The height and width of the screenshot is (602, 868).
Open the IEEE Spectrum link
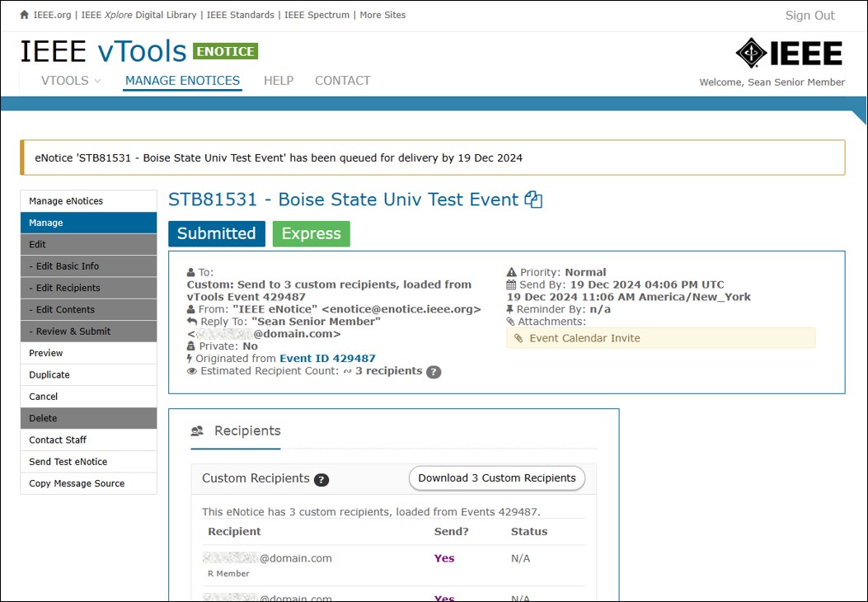point(317,15)
